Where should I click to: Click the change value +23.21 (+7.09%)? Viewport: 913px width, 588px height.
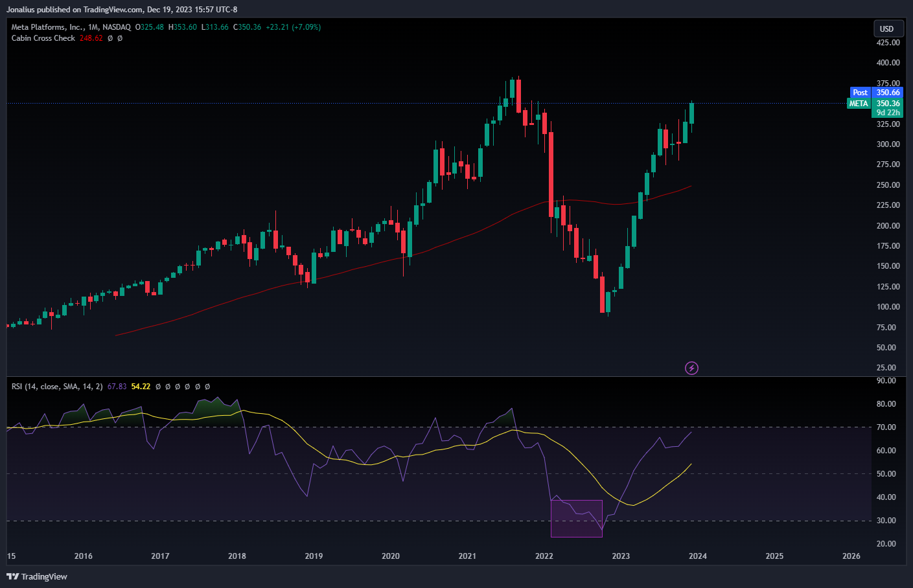coord(294,27)
